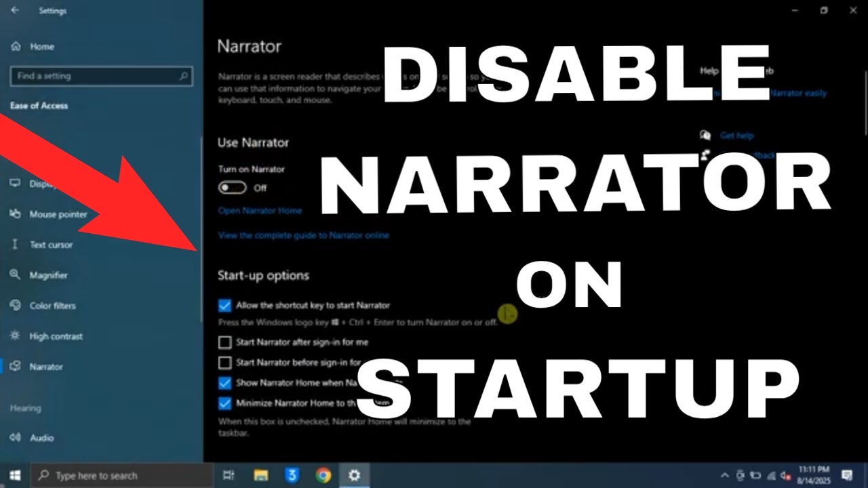This screenshot has height=488, width=868.
Task: Click the Find a setting search box
Action: pos(102,77)
